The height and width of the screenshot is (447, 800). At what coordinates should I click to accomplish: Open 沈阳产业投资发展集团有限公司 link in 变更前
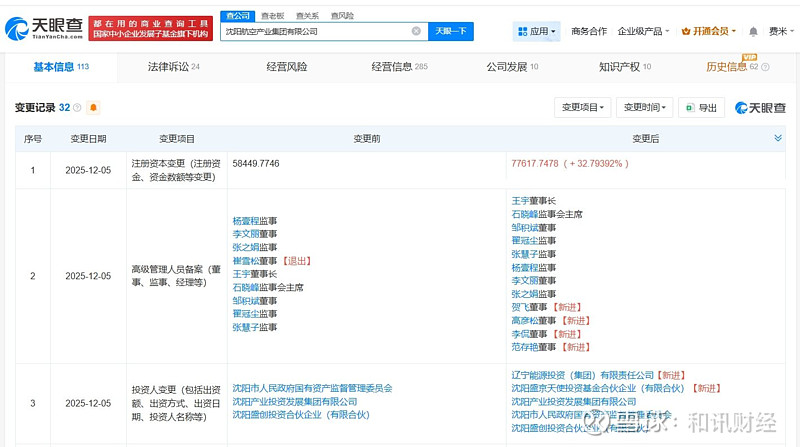(x=295, y=402)
